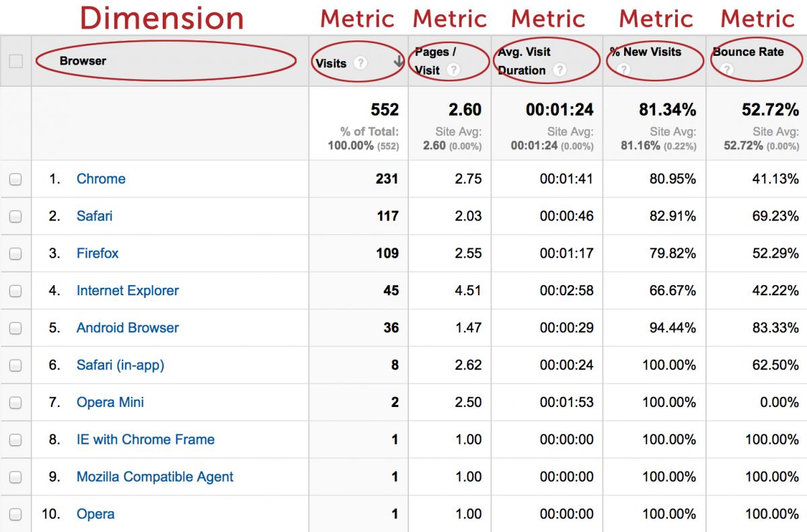Click Internet Explorer new visits 66.67%
Screen dimensions: 807x532
click(672, 291)
